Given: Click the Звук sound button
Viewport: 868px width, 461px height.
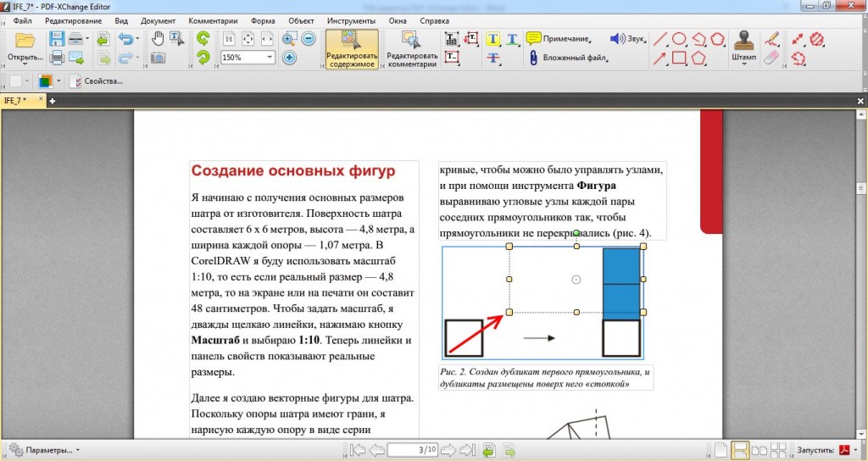Looking at the screenshot, I should 628,39.
